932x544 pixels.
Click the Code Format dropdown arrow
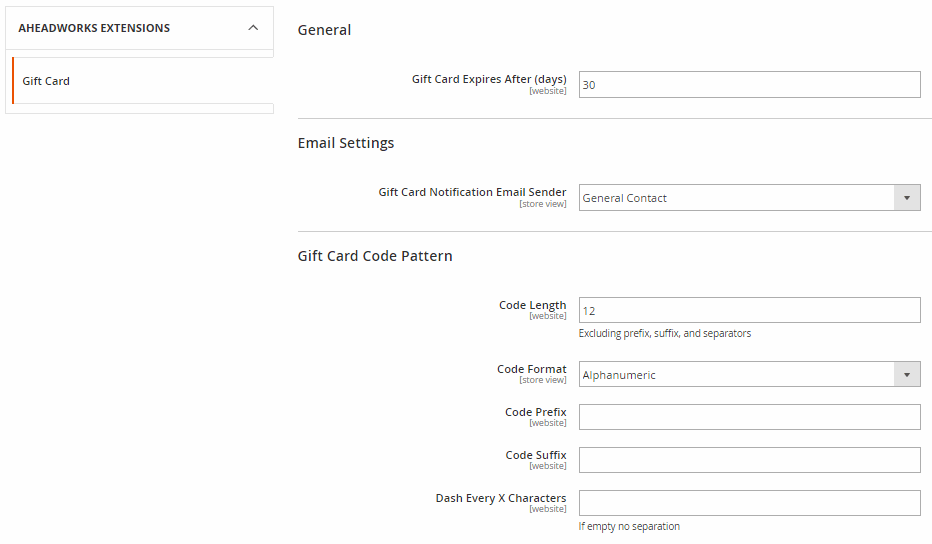[x=907, y=375]
